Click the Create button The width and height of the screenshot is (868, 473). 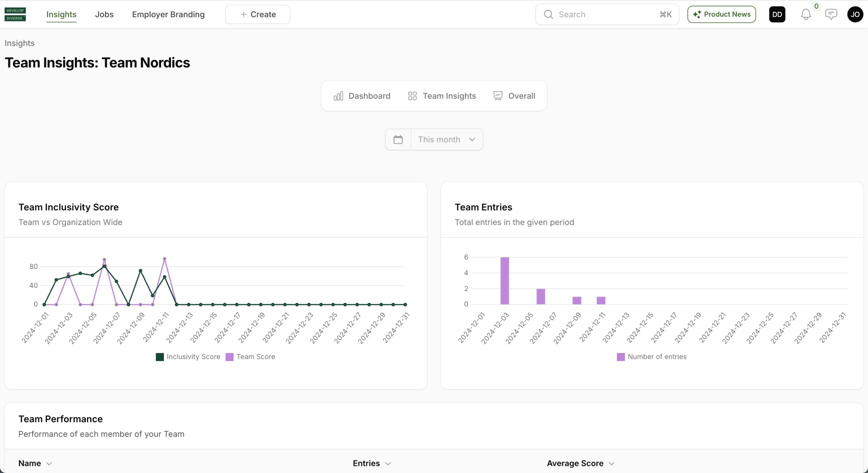point(258,14)
